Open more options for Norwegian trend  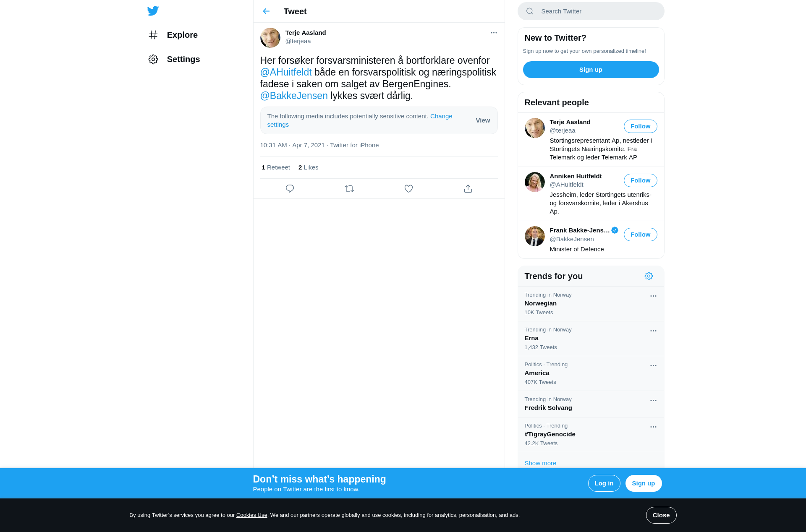pyautogui.click(x=653, y=296)
